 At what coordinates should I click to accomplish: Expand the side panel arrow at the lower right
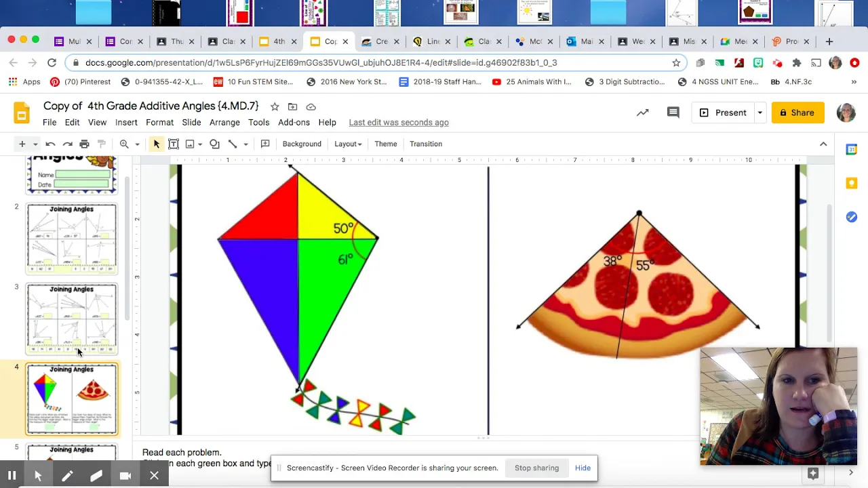pos(851,472)
